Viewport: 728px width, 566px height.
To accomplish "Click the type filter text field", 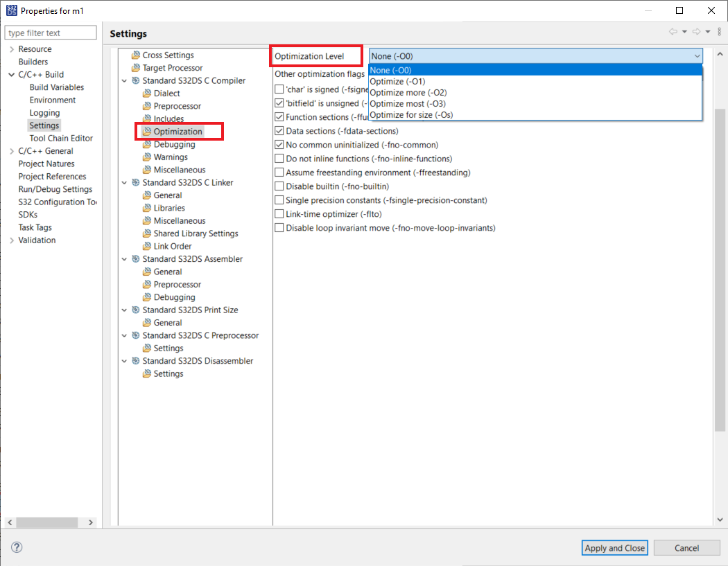I will pos(51,33).
